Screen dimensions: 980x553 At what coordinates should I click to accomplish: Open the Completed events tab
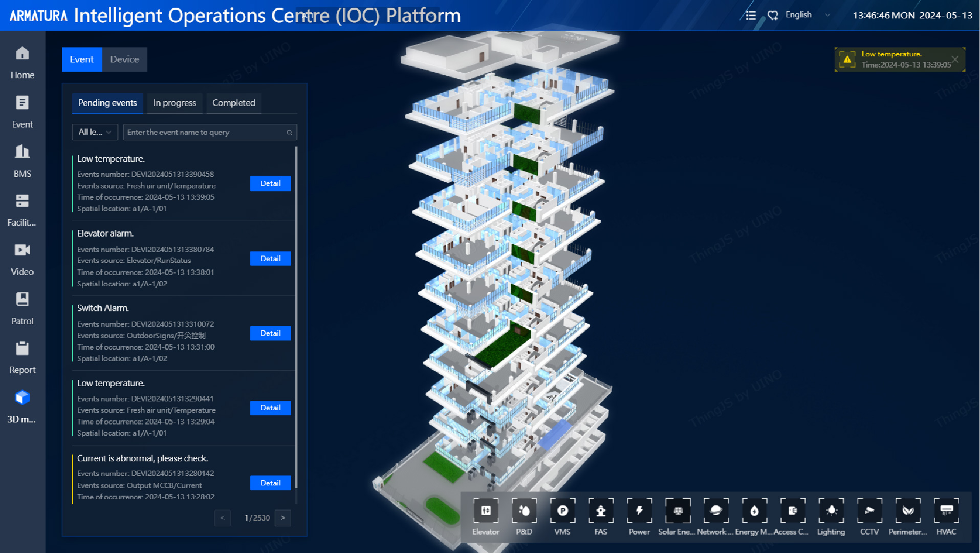(233, 103)
